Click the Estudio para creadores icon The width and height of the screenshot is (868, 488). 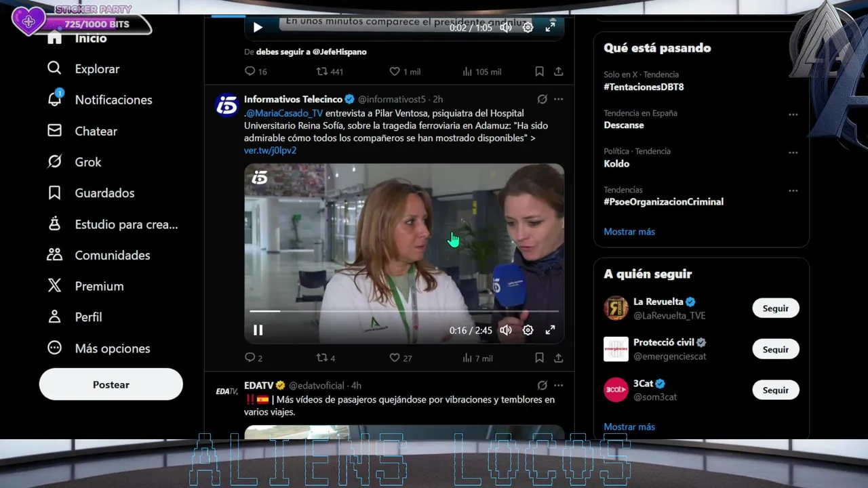[x=54, y=224]
